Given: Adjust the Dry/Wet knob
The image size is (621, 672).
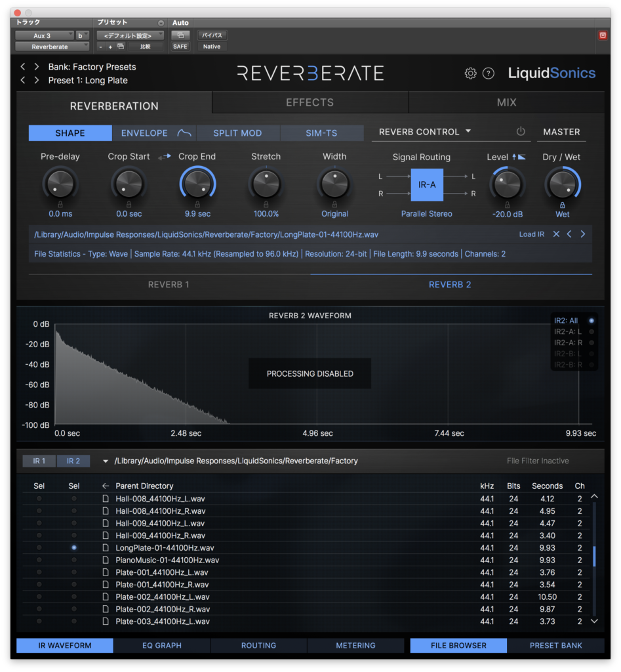Looking at the screenshot, I should pos(562,185).
